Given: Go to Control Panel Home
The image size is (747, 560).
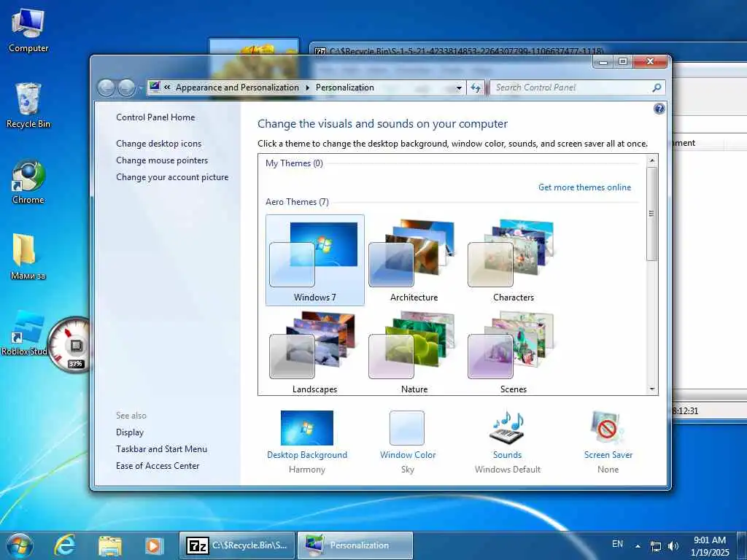Looking at the screenshot, I should click(x=155, y=117).
